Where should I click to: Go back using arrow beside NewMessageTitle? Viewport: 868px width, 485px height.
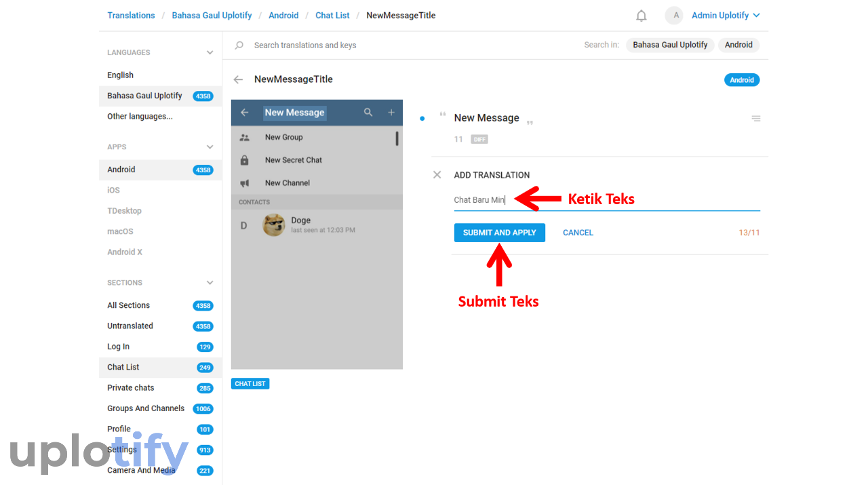pos(238,79)
